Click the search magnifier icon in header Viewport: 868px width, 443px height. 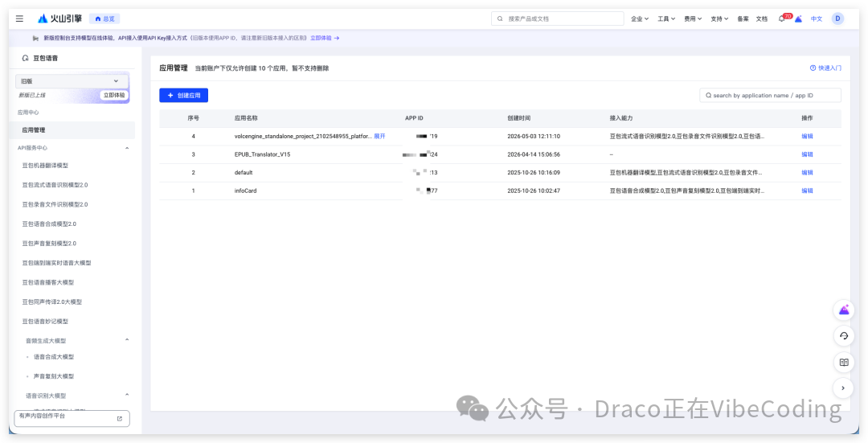[x=501, y=18]
